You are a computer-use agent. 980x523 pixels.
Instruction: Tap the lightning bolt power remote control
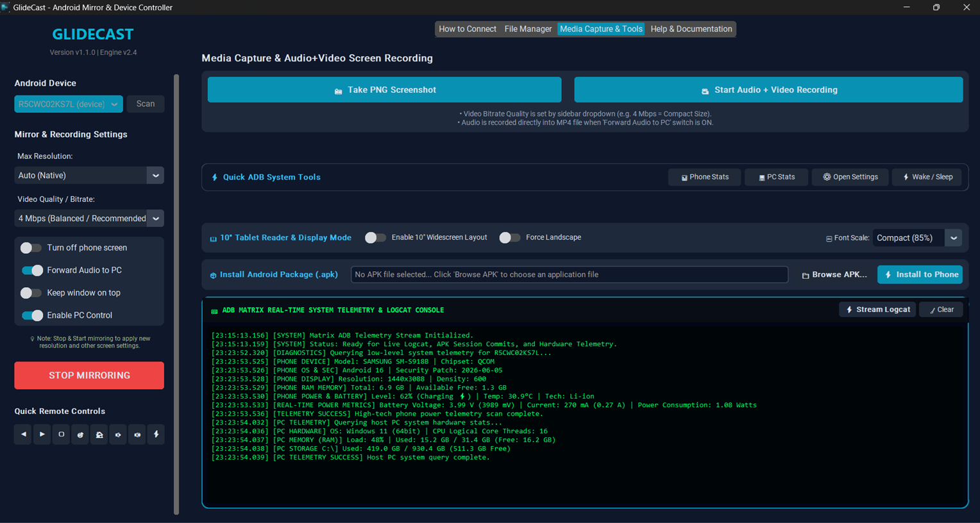[x=156, y=435]
